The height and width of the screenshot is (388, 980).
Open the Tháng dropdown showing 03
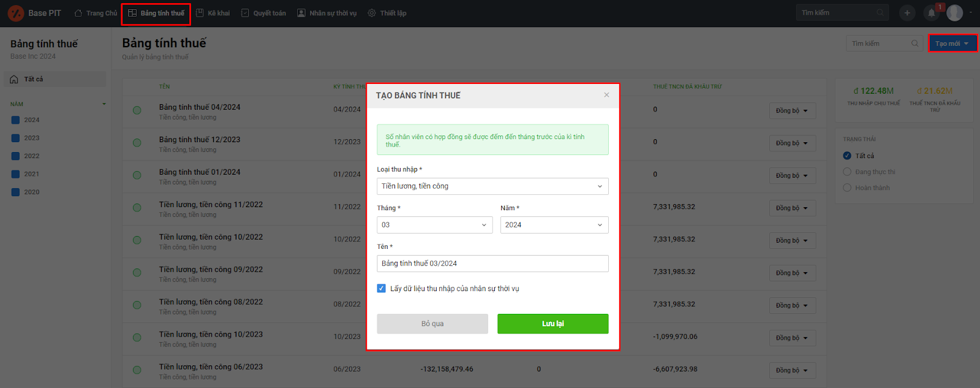pyautogui.click(x=435, y=225)
